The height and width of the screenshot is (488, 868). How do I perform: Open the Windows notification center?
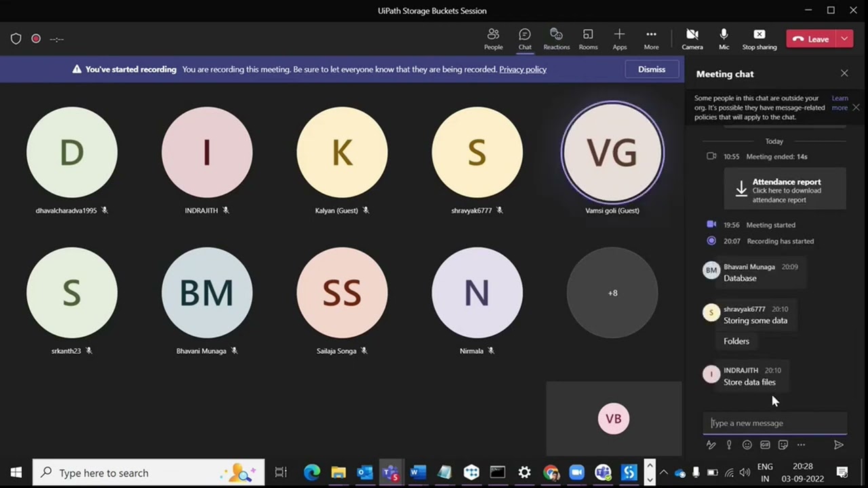pyautogui.click(x=842, y=472)
